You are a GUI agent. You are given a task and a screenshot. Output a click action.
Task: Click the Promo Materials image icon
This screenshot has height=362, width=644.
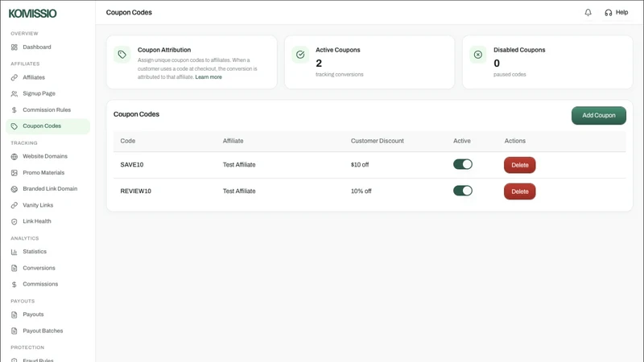point(14,173)
